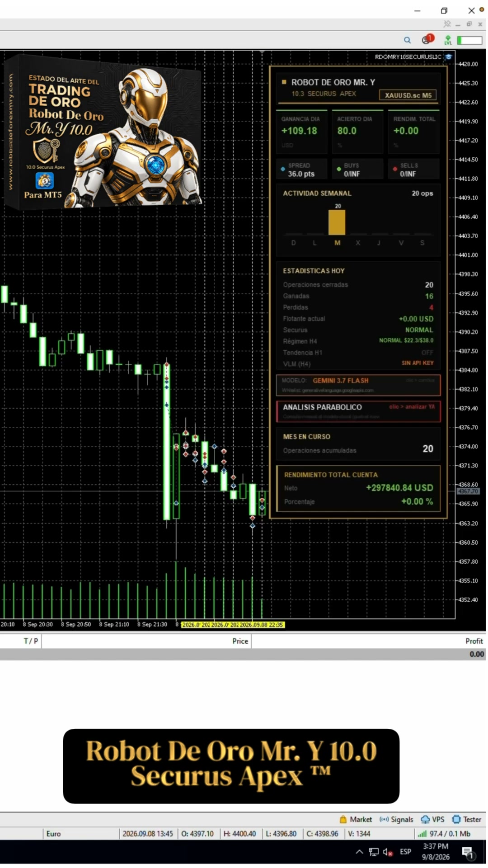
Task: Click the green LVL upgrade icon
Action: [x=447, y=40]
